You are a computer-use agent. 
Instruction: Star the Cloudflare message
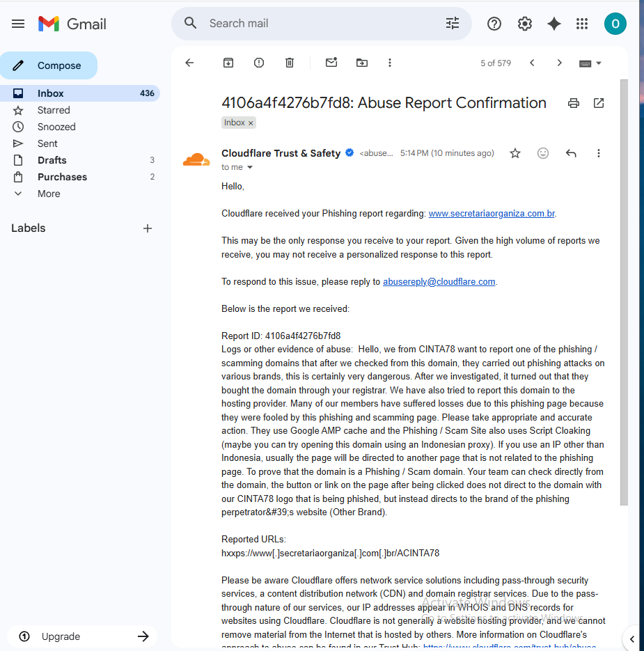point(515,153)
